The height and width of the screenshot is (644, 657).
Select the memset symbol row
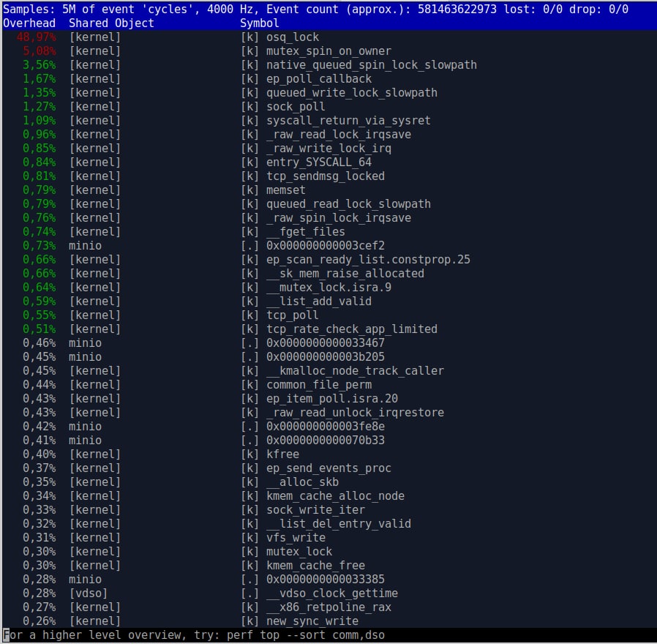tap(328, 190)
